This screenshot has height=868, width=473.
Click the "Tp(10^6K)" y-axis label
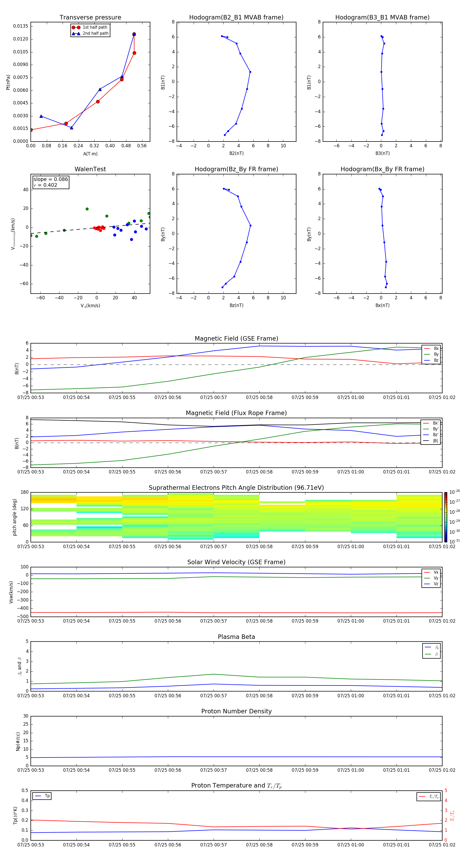click(x=15, y=815)
